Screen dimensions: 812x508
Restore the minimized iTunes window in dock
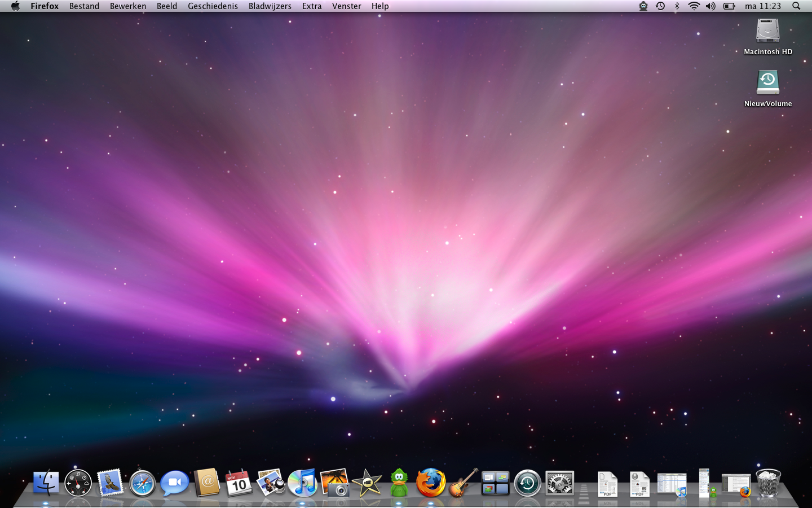click(x=672, y=484)
